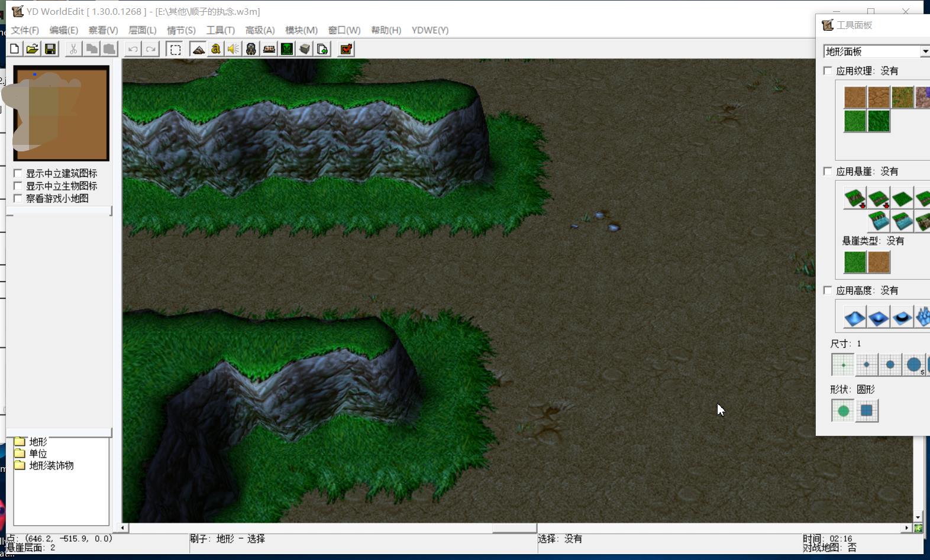Open the 高级(A) menu

coord(260,30)
